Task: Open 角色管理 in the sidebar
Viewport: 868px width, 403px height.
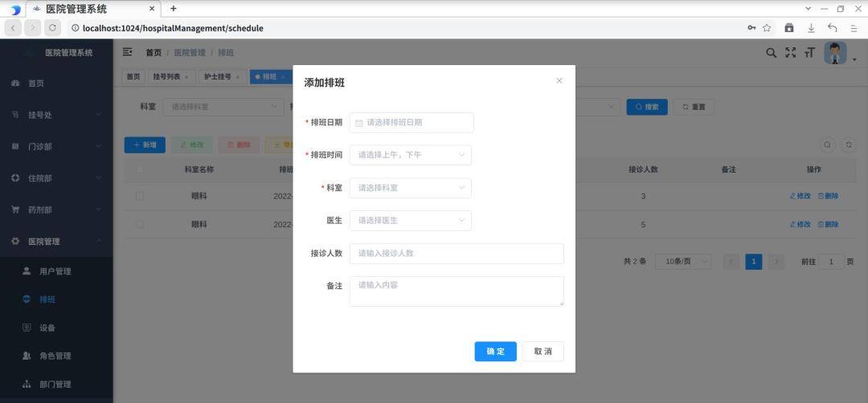Action: pyautogui.click(x=56, y=356)
